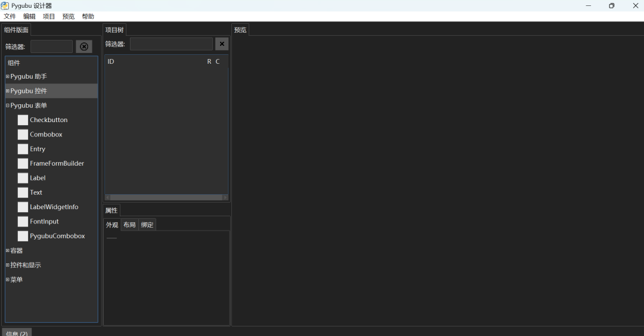This screenshot has width=644, height=336.
Task: Click the component palette filter field
Action: click(x=51, y=46)
